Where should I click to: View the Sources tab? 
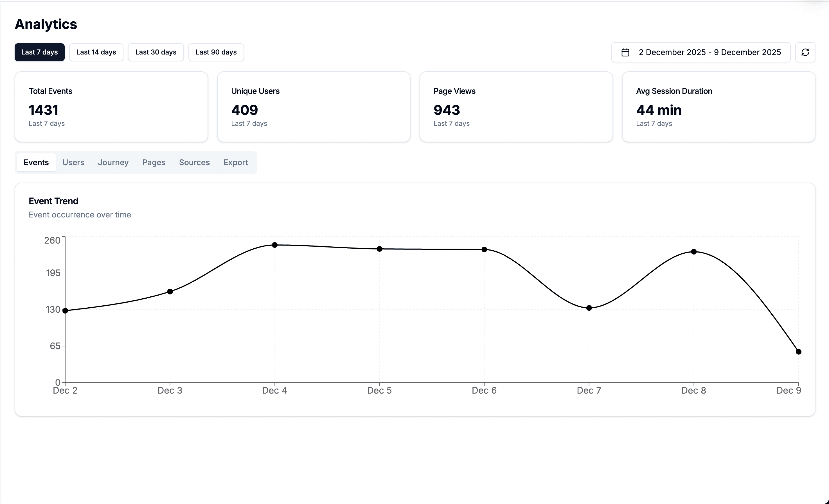pyautogui.click(x=194, y=162)
